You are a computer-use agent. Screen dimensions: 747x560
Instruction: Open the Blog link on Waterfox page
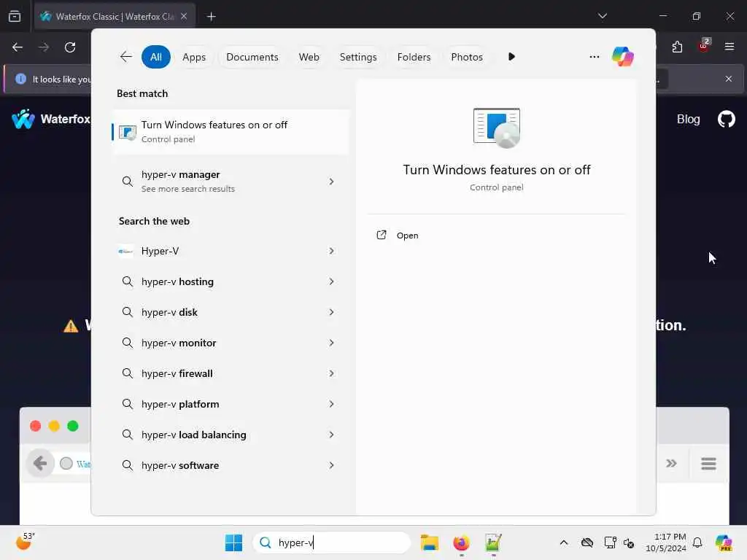[688, 119]
